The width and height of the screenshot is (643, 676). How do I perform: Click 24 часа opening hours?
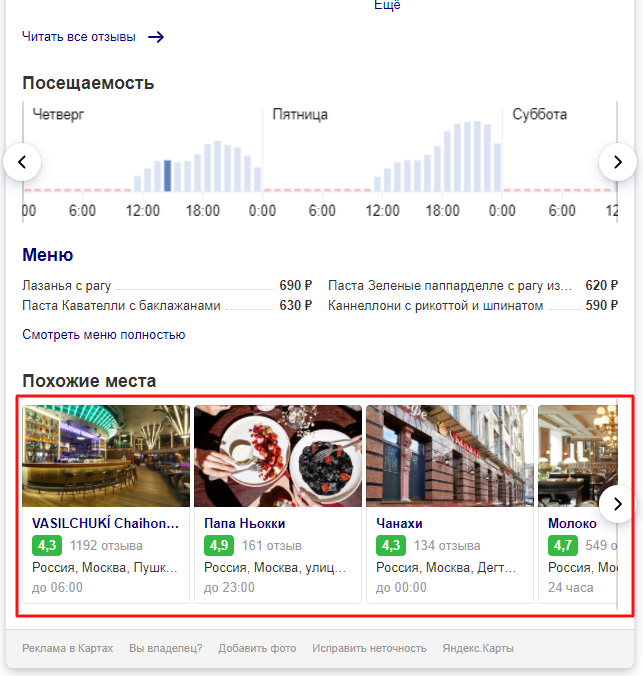click(x=571, y=588)
